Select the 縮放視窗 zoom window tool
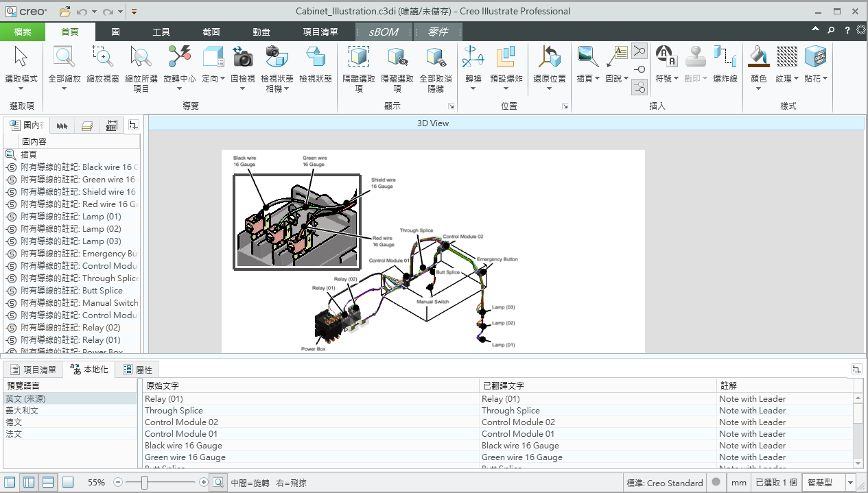This screenshot has height=493, width=868. [x=103, y=58]
